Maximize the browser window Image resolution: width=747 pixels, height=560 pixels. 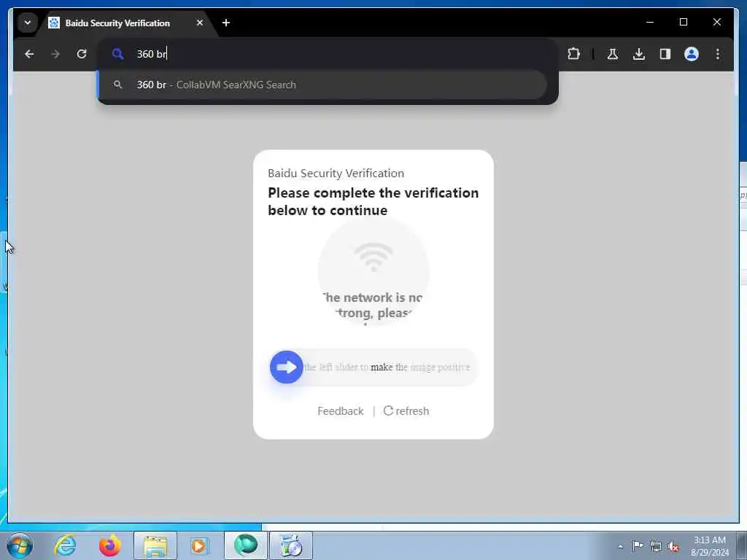click(x=683, y=22)
